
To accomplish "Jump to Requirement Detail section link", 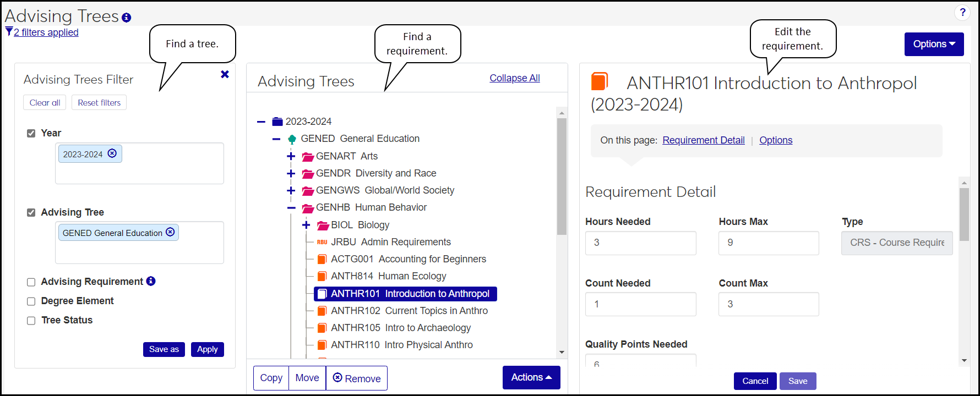I will [x=703, y=140].
